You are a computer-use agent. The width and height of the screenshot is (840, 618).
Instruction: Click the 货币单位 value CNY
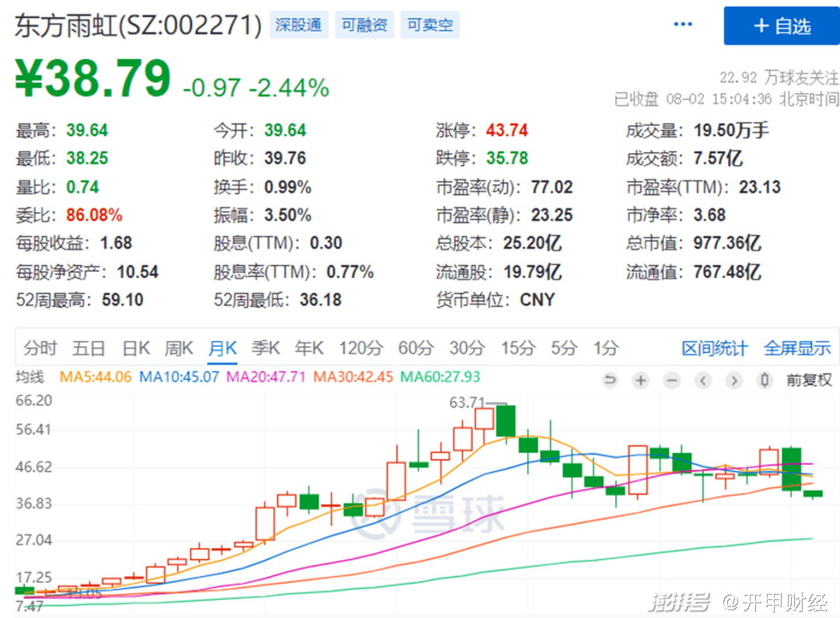click(x=537, y=300)
